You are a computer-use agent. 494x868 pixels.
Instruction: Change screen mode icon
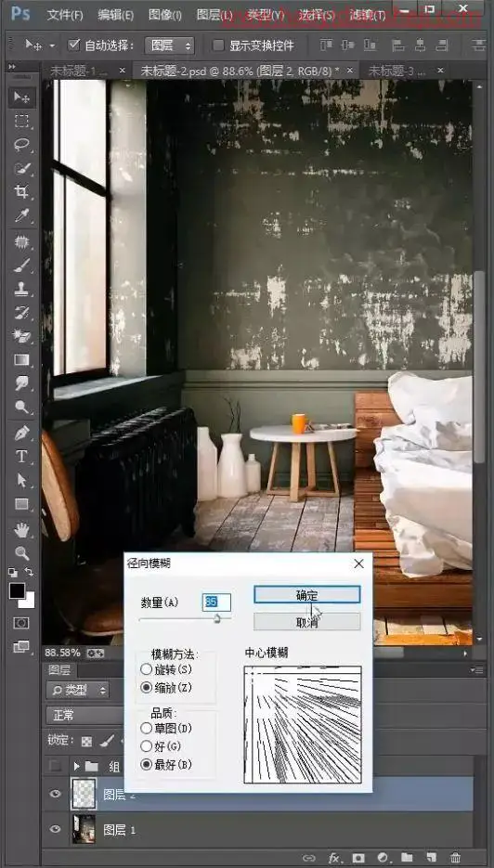21,646
